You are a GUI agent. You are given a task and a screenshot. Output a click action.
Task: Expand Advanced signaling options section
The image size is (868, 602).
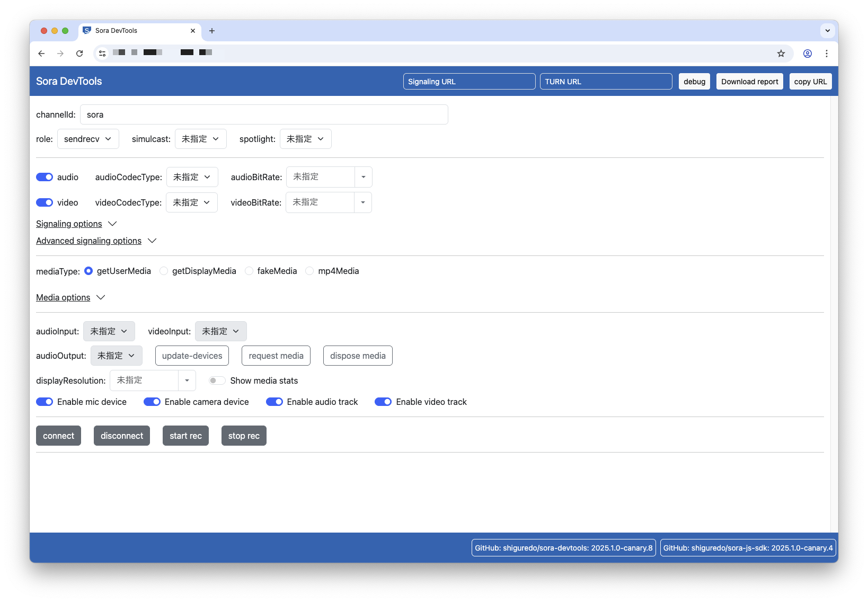(96, 241)
